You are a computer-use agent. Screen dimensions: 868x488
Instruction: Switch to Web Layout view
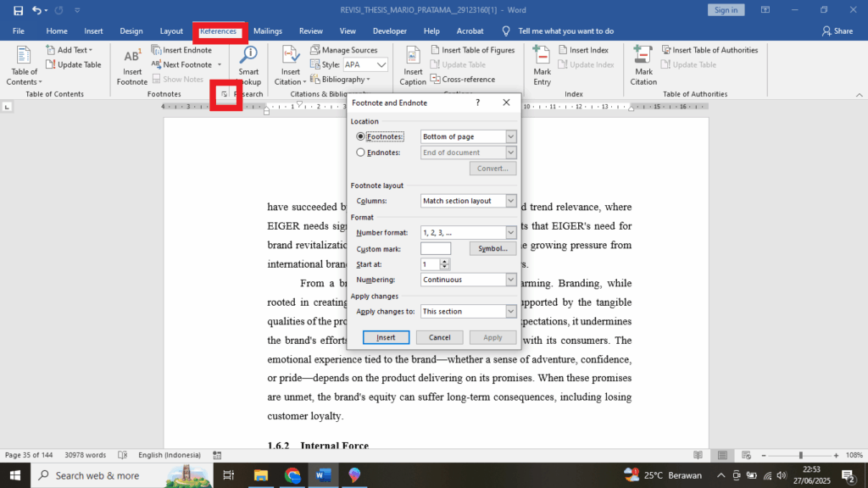coord(746,455)
